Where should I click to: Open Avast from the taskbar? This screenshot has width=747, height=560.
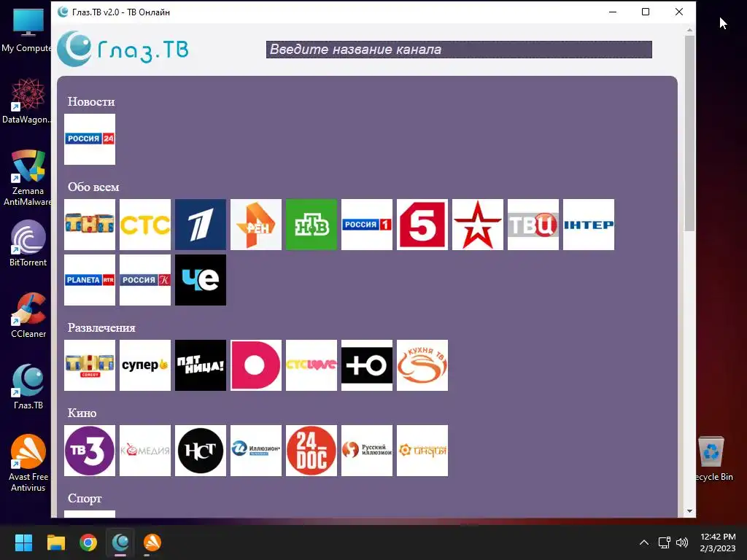tap(152, 542)
